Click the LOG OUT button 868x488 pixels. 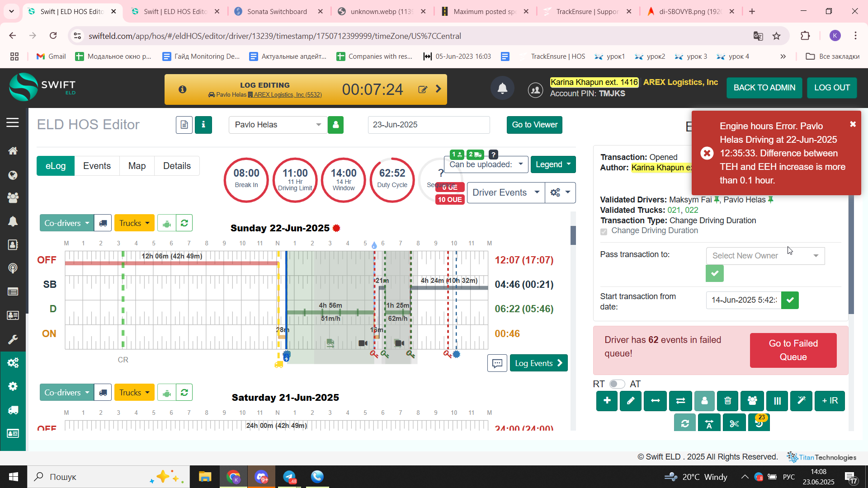[x=832, y=88]
